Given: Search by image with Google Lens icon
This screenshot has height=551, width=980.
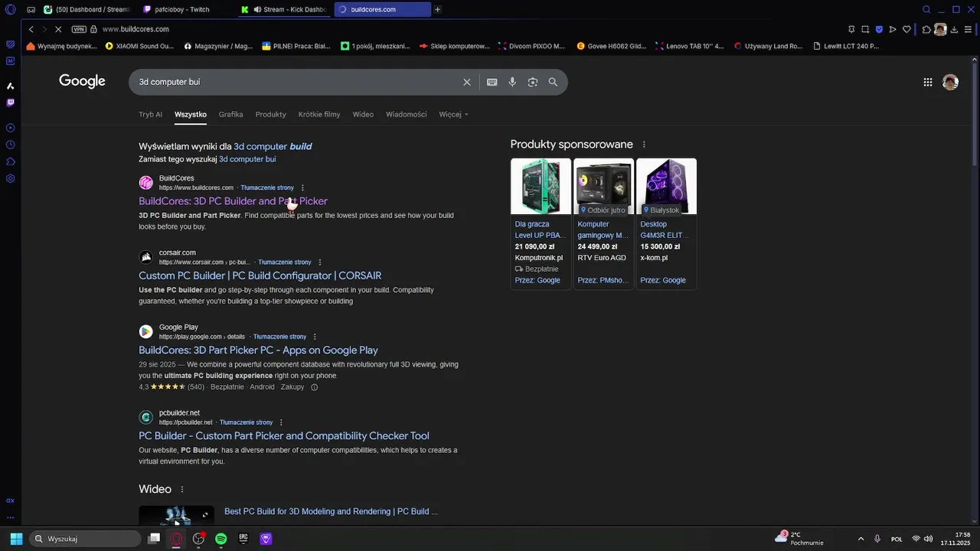Looking at the screenshot, I should pos(533,82).
